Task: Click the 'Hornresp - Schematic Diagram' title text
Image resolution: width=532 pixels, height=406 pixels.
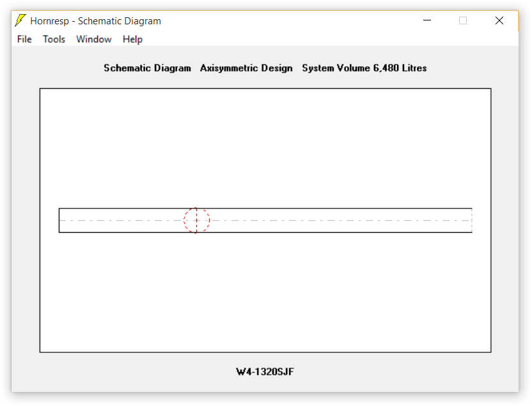Action: [x=96, y=21]
